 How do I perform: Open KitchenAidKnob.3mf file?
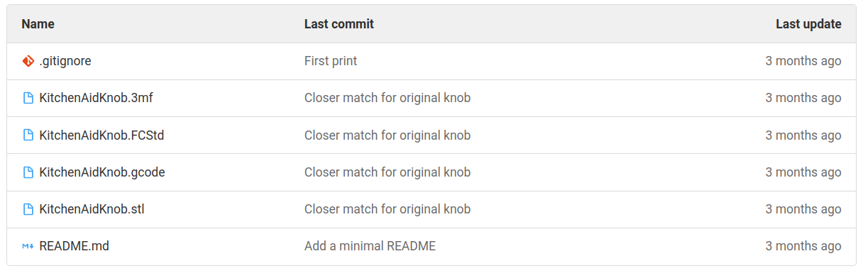click(97, 98)
